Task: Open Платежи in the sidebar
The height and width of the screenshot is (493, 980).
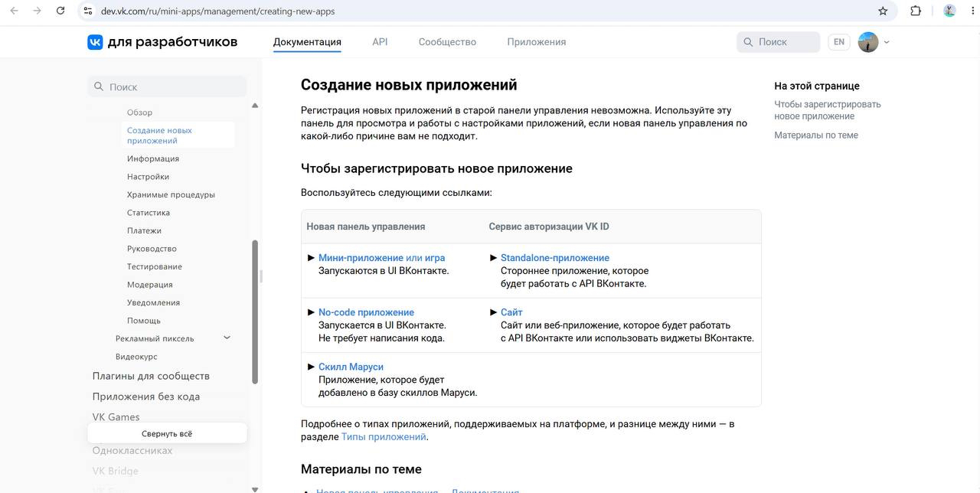Action: pyautogui.click(x=144, y=230)
